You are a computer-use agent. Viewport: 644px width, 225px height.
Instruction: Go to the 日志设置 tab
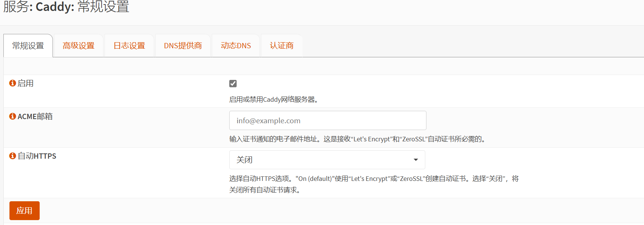click(129, 46)
